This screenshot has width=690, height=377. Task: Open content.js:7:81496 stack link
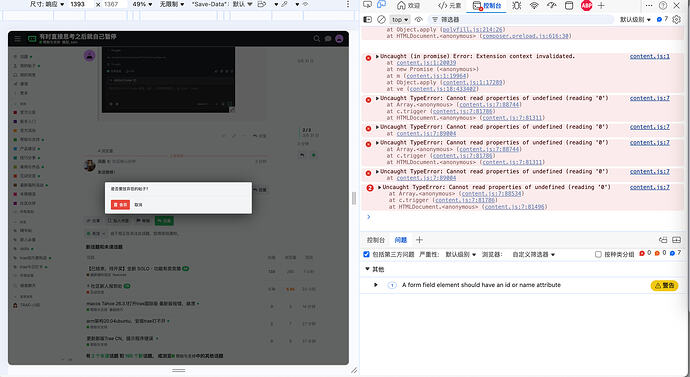point(514,207)
